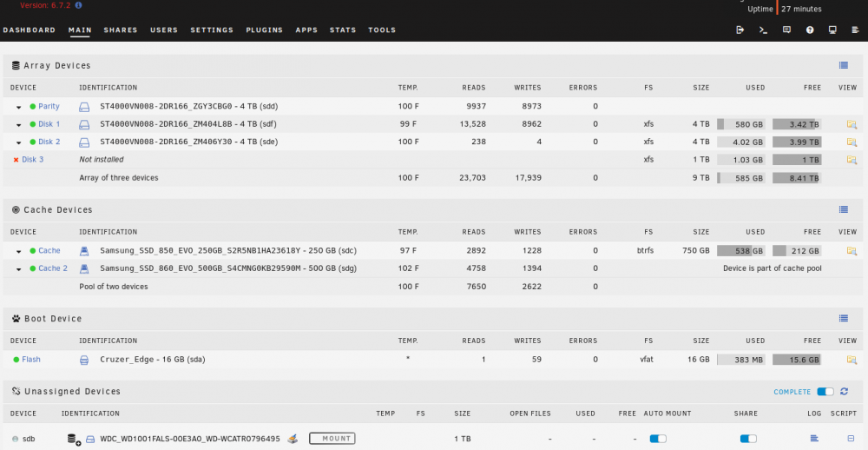
Task: Toggle Boot Device list view icon
Action: coord(844,318)
